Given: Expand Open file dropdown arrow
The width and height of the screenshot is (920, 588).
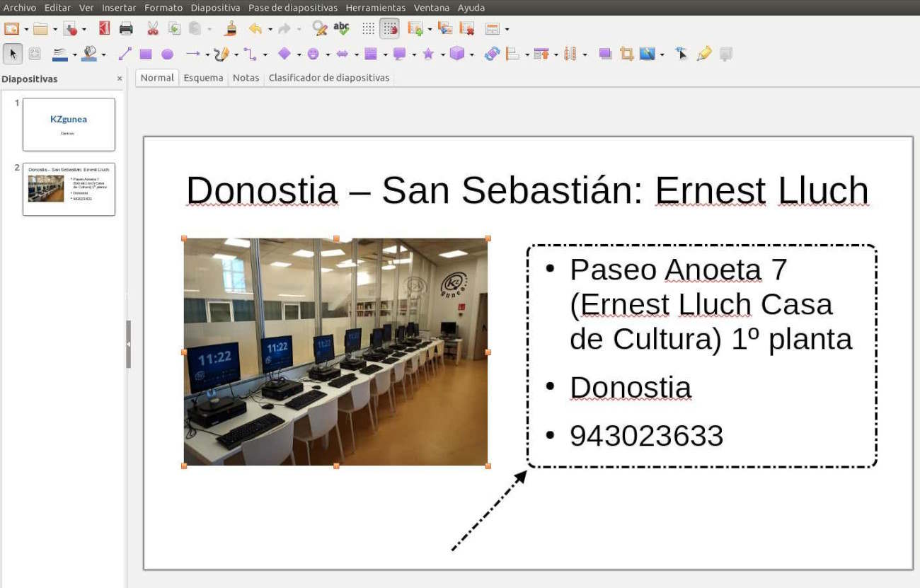Looking at the screenshot, I should (55, 29).
